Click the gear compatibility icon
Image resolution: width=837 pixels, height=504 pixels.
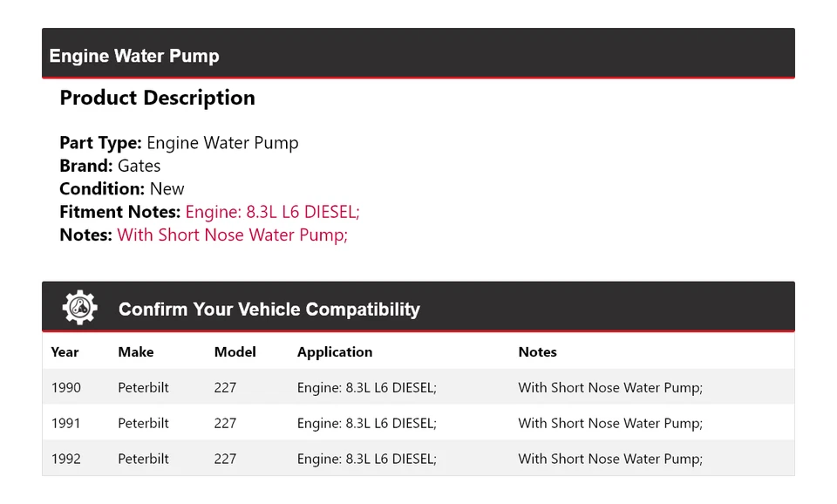tap(79, 308)
